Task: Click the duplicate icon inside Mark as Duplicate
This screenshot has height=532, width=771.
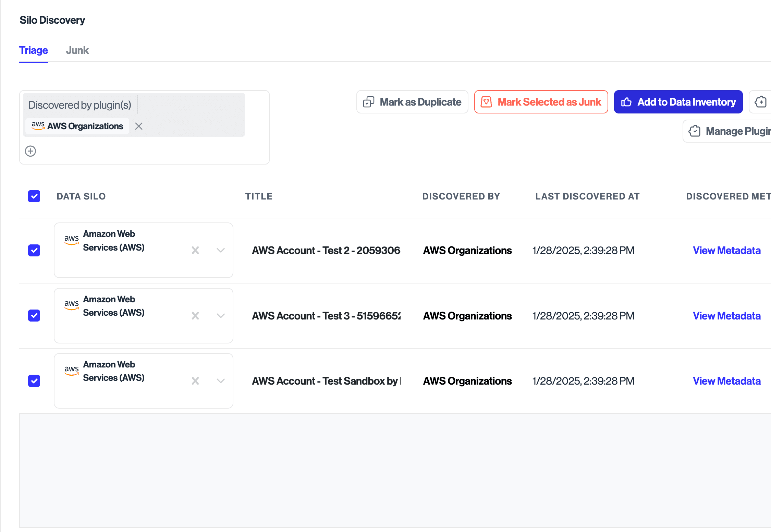Action: pyautogui.click(x=368, y=102)
